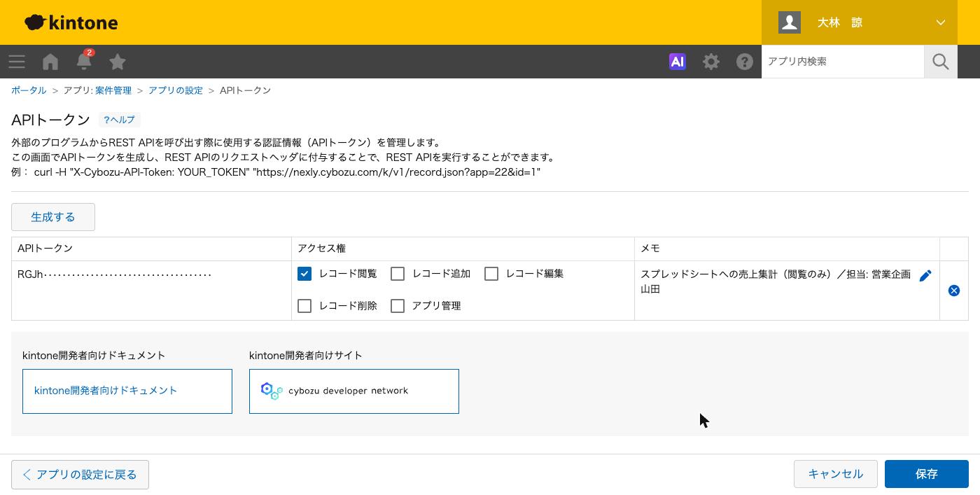Click アプリの設定に戻る button
This screenshot has height=495, width=980.
pos(80,475)
